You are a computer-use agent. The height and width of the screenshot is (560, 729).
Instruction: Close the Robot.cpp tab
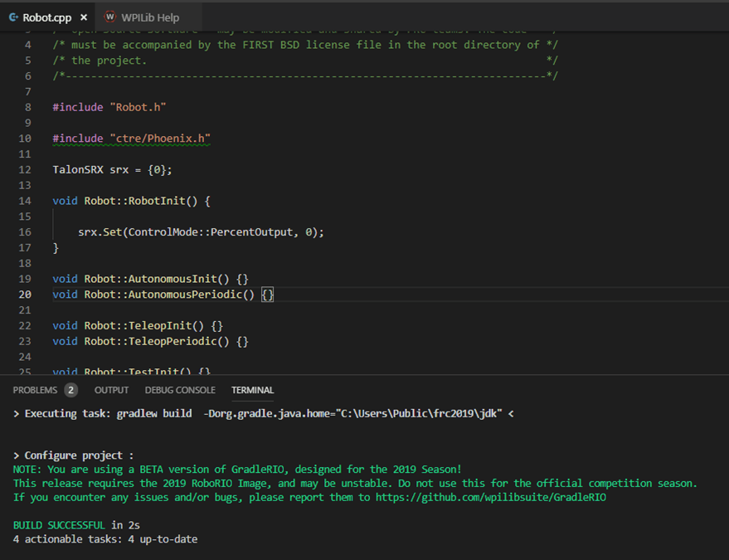point(84,17)
